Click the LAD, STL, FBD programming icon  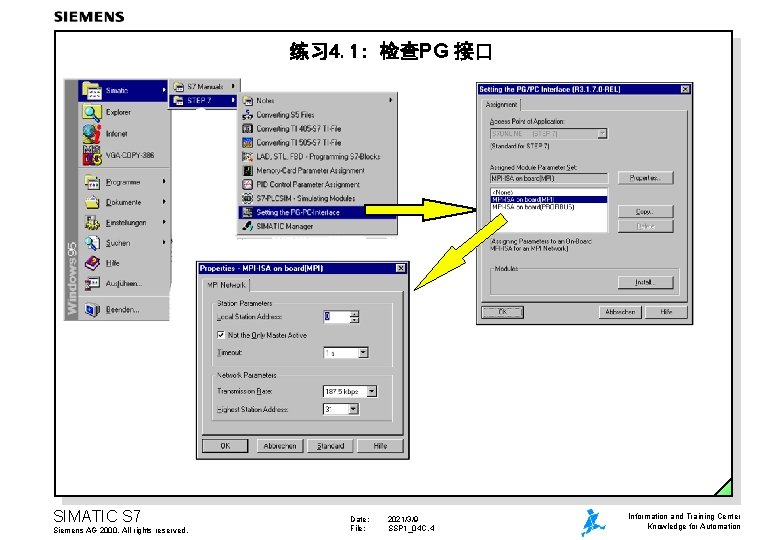247,157
